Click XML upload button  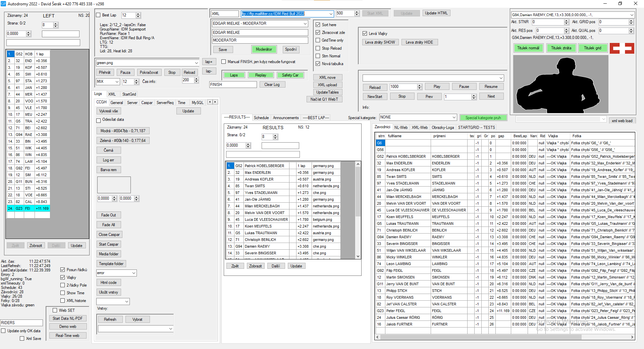[x=327, y=85]
